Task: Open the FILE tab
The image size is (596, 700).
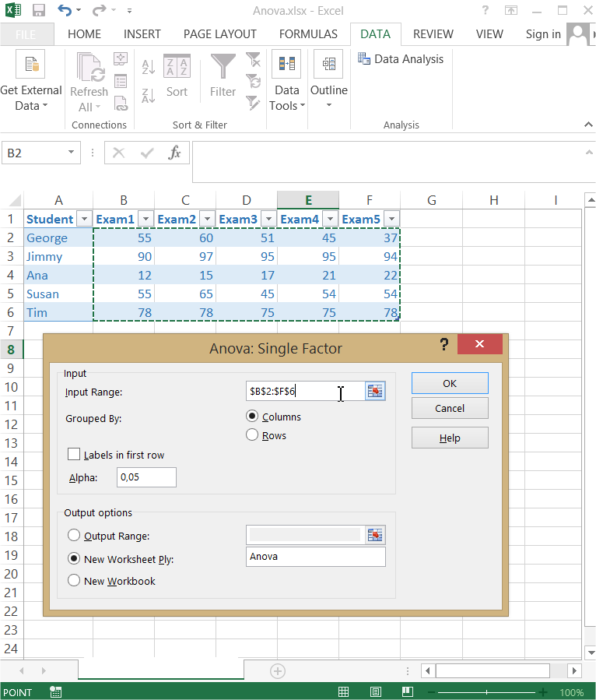Action: (x=26, y=34)
